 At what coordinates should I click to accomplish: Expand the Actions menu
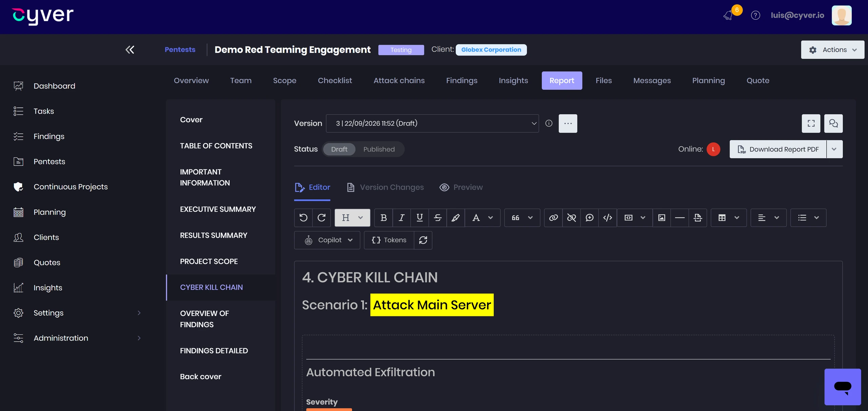tap(832, 50)
